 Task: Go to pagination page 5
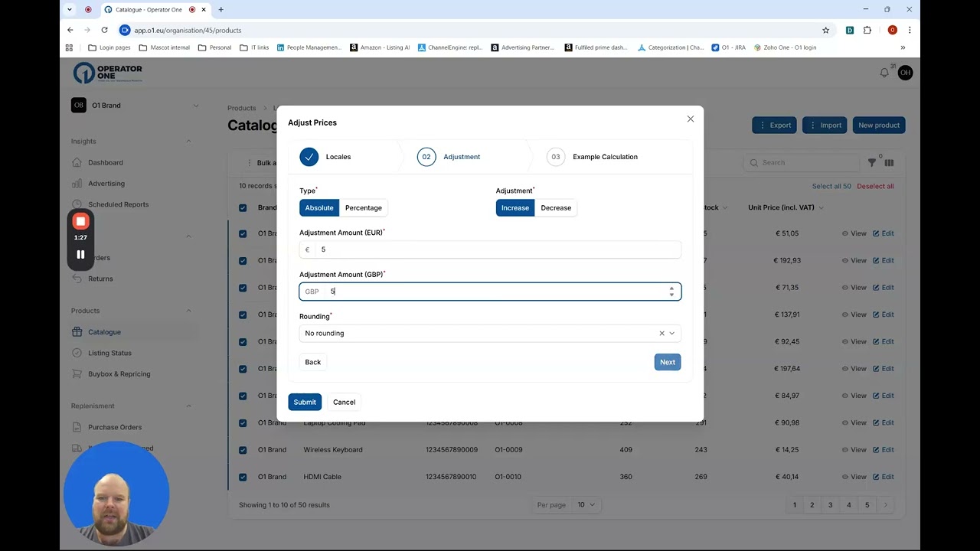tap(867, 505)
